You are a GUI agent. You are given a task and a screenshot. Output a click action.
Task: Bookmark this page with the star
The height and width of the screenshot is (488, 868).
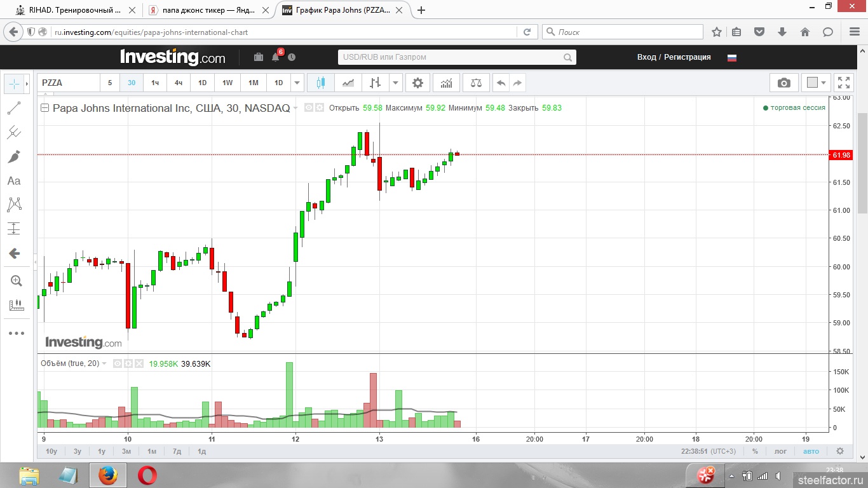pyautogui.click(x=717, y=32)
